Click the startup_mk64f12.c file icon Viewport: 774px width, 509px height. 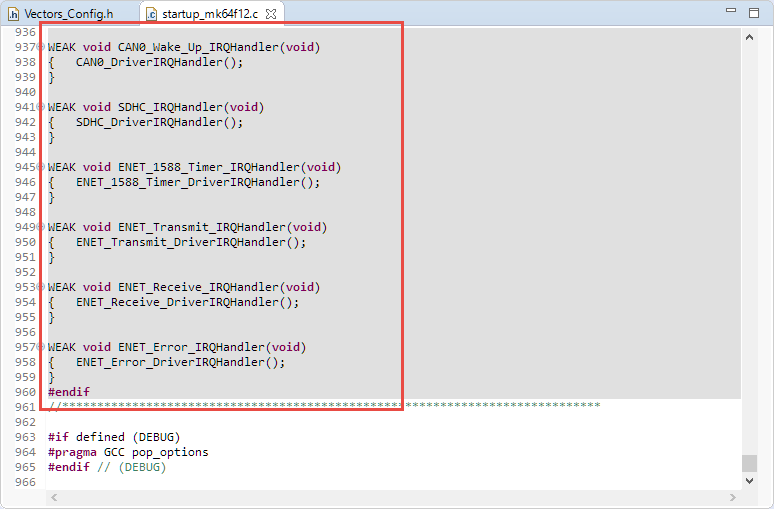click(x=151, y=14)
